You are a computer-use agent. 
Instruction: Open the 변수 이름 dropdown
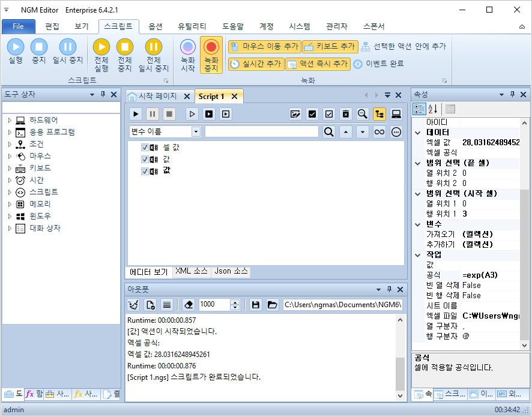196,132
